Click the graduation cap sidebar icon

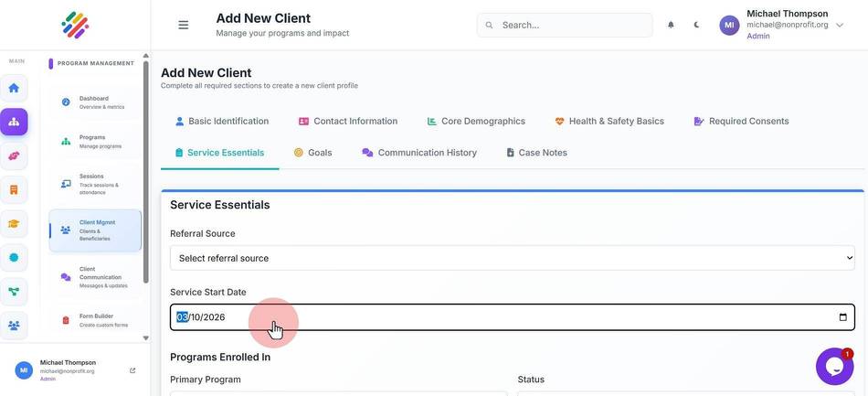(x=14, y=224)
